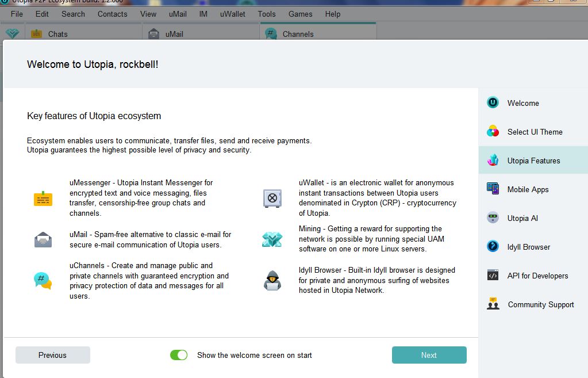
Task: Click the Idyll Browser hacker feature icon
Action: [x=272, y=280]
